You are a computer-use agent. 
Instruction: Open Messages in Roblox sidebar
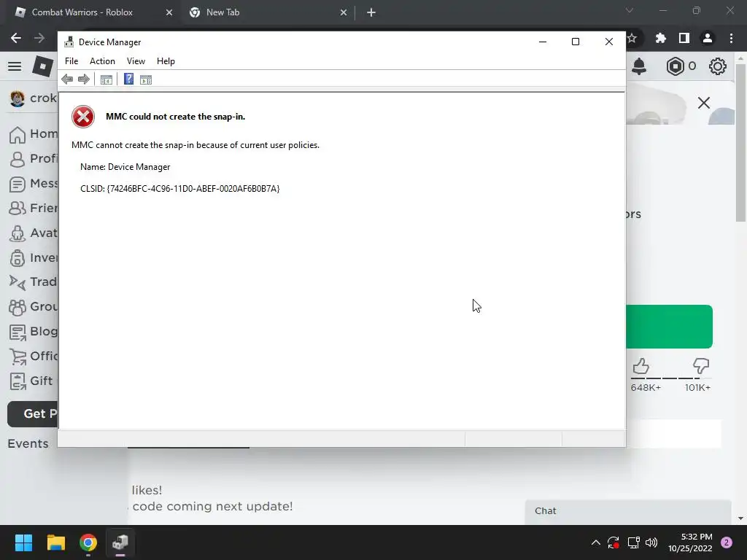click(x=34, y=183)
